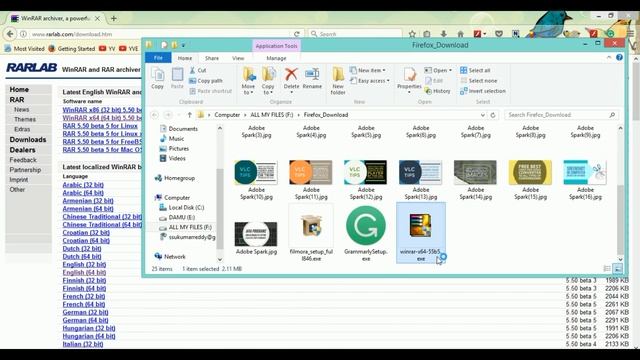640x360 pixels.
Task: Click the Explorer up-arrow navigation button
Action: (x=189, y=115)
